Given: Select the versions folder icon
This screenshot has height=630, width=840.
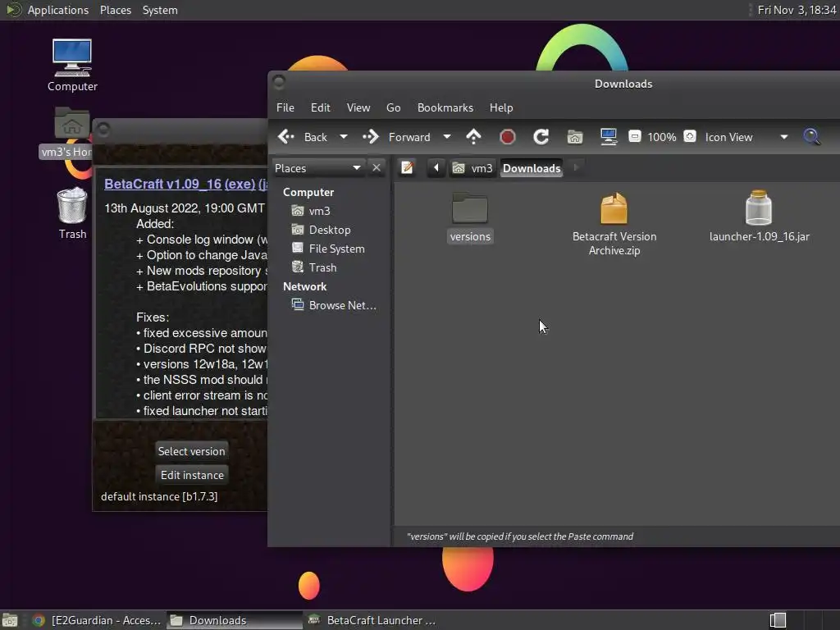Looking at the screenshot, I should 470,217.
